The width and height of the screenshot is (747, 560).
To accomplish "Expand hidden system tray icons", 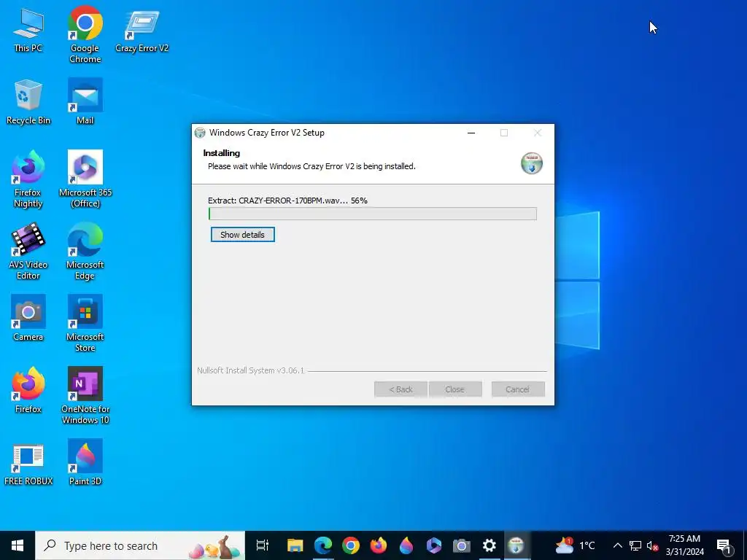I will point(617,545).
